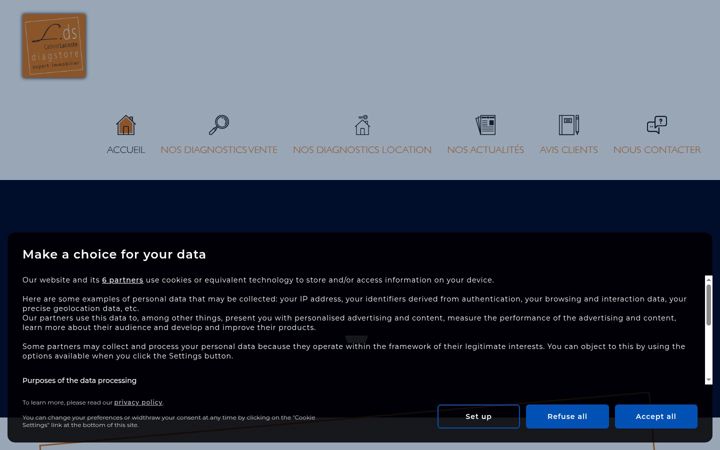Open Nos Diagnostics Vente menu

click(219, 150)
